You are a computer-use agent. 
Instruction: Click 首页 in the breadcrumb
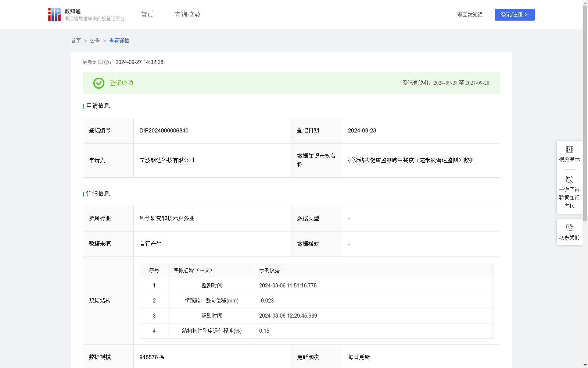76,41
